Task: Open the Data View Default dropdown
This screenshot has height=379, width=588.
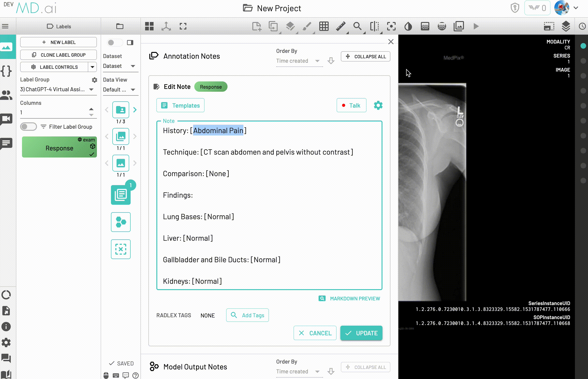Action: tap(133, 90)
